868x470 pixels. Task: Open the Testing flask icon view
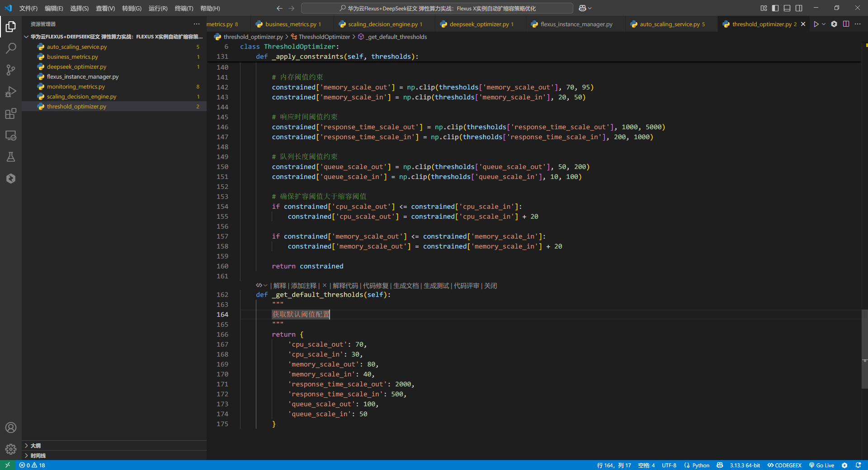pos(11,157)
